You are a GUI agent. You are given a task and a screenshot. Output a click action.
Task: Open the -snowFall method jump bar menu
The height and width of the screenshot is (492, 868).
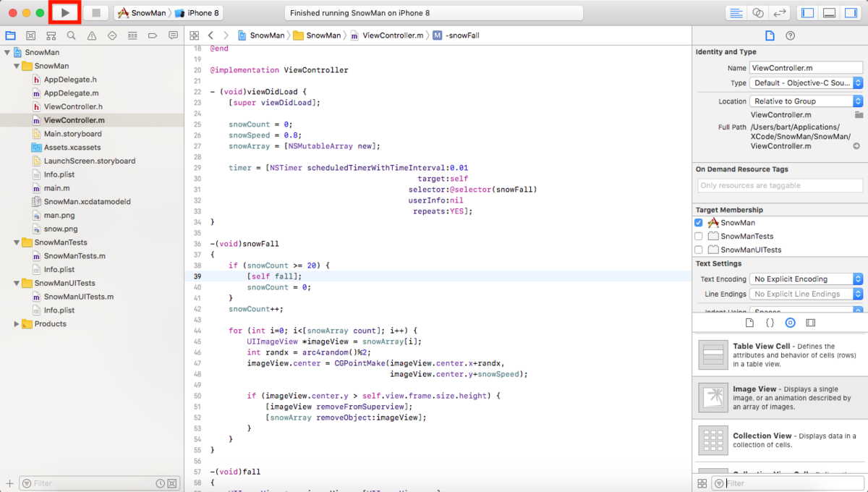456,35
